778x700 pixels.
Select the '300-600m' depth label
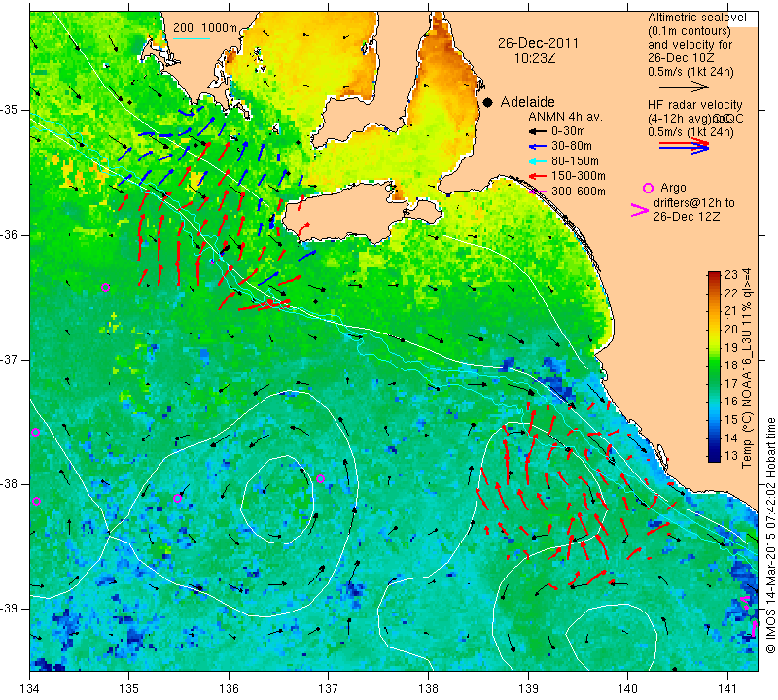pos(578,192)
